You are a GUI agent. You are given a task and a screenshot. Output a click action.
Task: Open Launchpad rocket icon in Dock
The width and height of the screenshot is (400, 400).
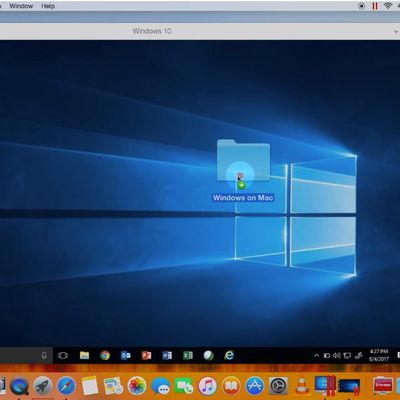pos(43,386)
